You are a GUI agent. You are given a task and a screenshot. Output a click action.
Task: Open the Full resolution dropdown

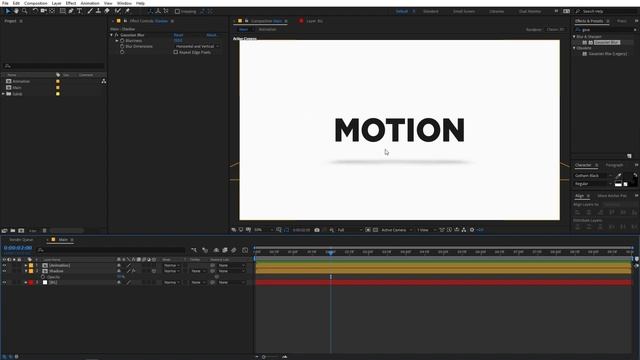[350, 230]
